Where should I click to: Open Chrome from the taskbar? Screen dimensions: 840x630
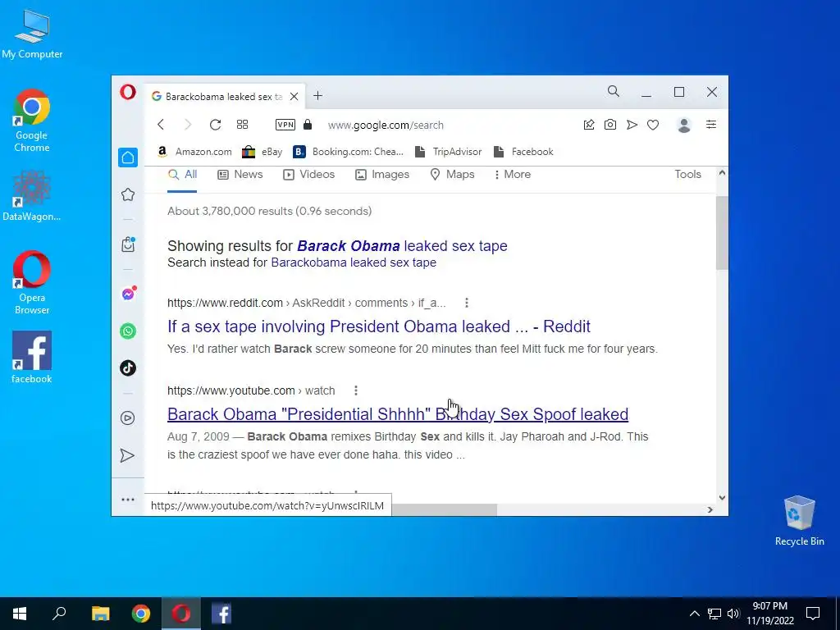(x=141, y=614)
